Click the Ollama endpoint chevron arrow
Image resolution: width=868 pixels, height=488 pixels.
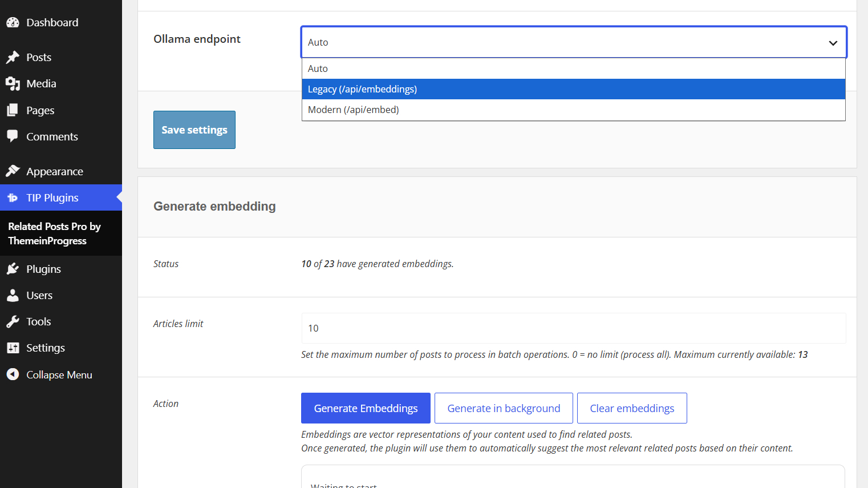pyautogui.click(x=833, y=43)
